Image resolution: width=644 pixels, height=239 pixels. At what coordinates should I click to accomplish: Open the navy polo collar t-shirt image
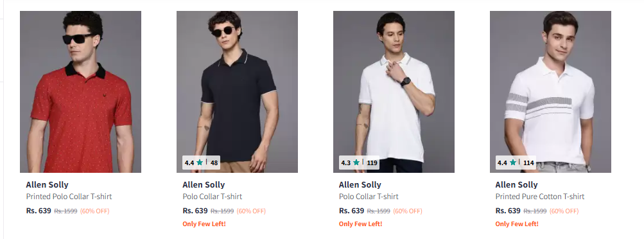237,92
